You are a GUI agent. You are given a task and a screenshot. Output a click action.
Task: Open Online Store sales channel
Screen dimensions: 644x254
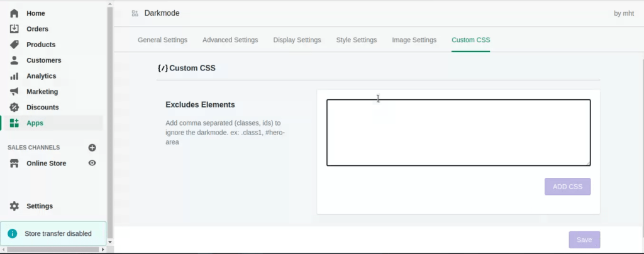(47, 163)
